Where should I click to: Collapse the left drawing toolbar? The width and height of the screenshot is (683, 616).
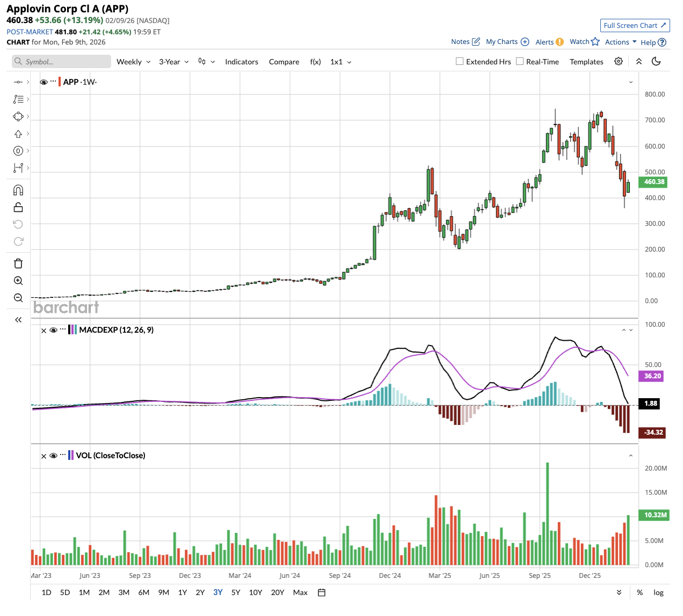(x=18, y=320)
